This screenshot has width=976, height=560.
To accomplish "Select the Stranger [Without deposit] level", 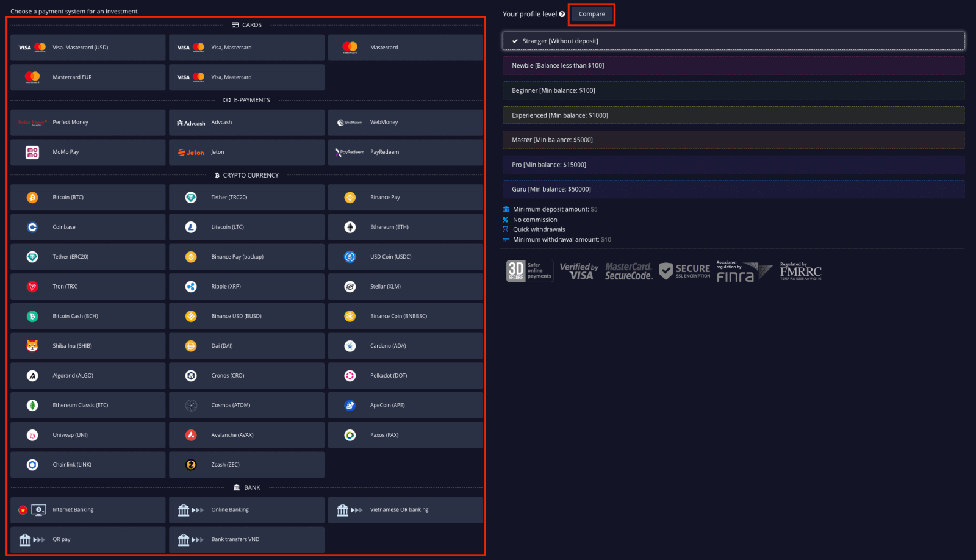I will [x=733, y=41].
